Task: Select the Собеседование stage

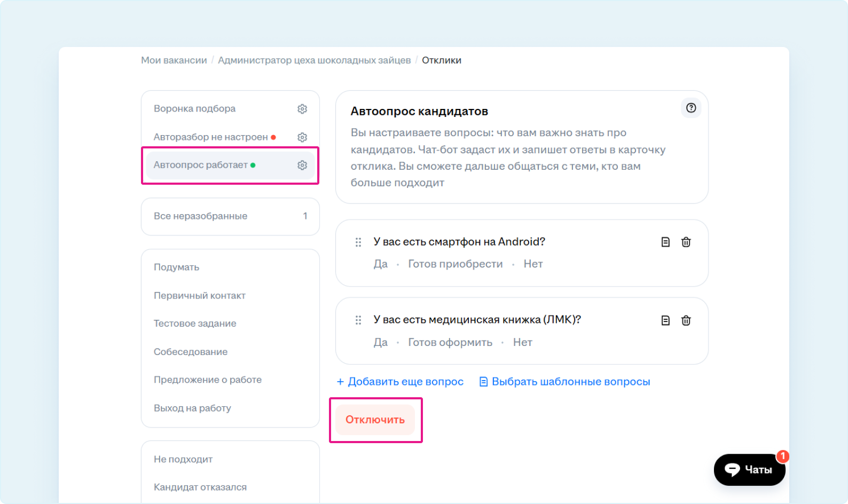Action: click(191, 352)
